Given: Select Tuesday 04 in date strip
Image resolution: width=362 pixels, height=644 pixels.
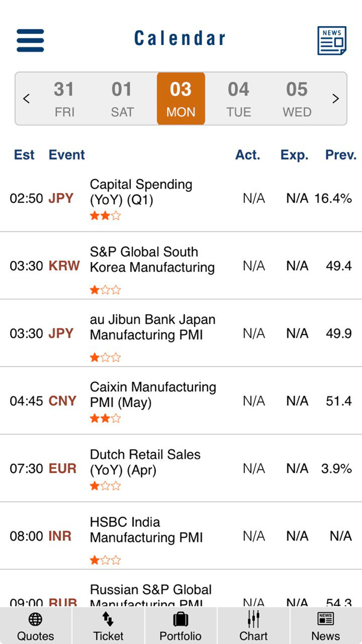Looking at the screenshot, I should tap(239, 99).
